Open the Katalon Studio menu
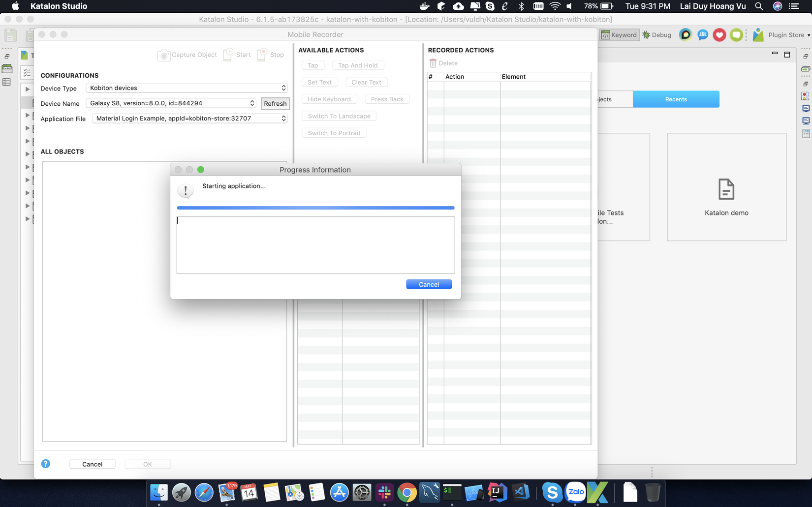 59,6
